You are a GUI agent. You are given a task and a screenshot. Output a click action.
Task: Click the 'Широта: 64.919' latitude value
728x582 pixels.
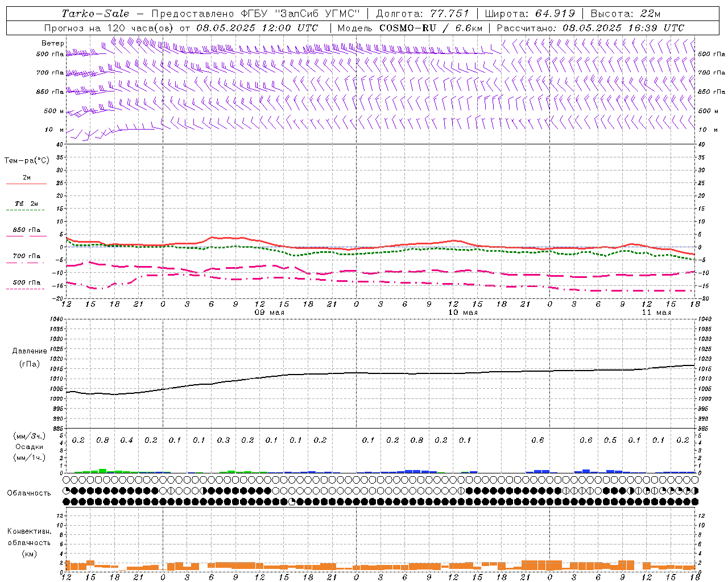tap(530, 14)
